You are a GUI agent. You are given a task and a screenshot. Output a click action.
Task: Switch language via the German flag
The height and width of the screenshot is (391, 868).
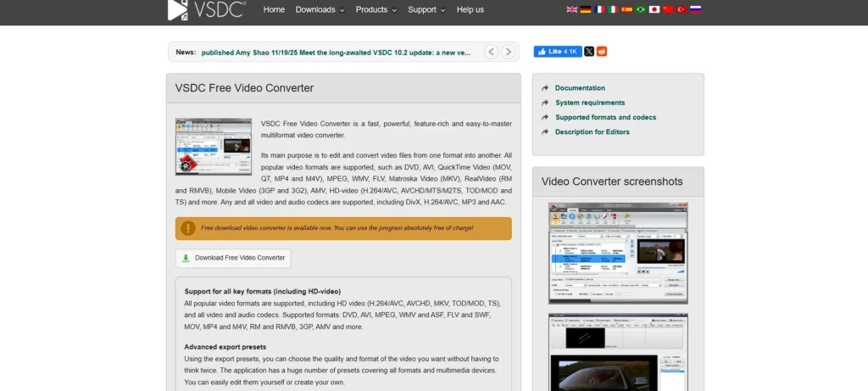click(x=586, y=9)
